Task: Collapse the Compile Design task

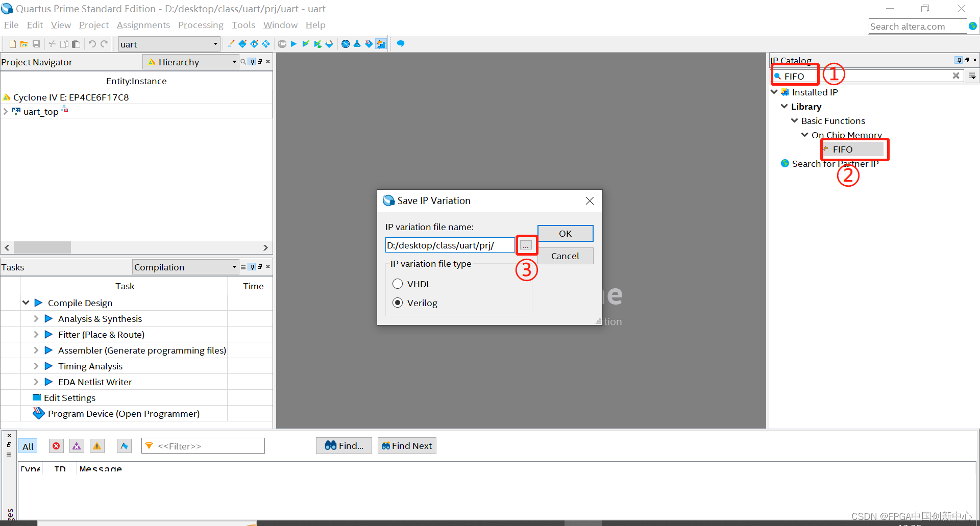Action: click(x=26, y=303)
